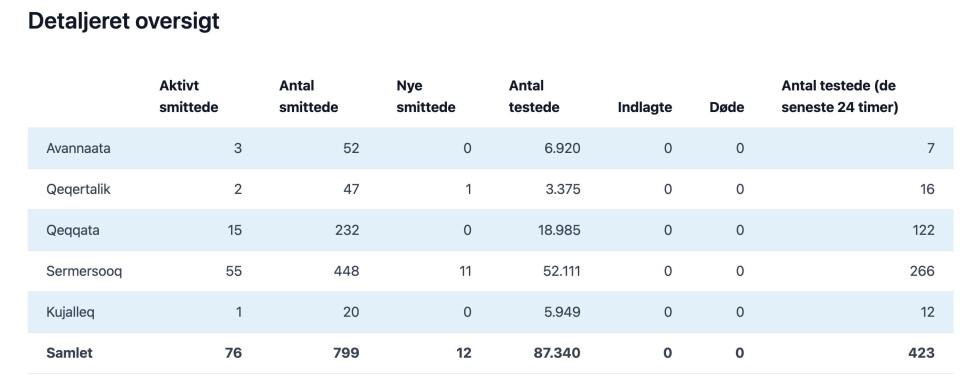Click the Antal testede column header
The width and height of the screenshot is (960, 384).
[534, 97]
